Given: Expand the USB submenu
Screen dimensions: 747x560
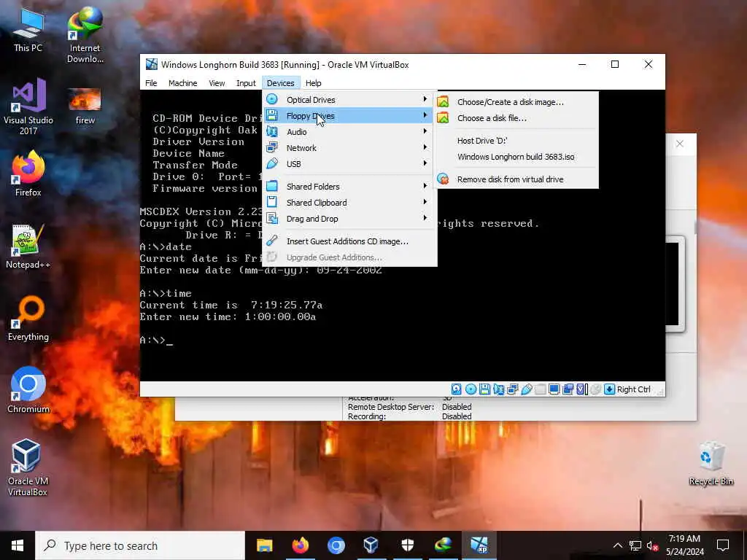Looking at the screenshot, I should tap(347, 164).
